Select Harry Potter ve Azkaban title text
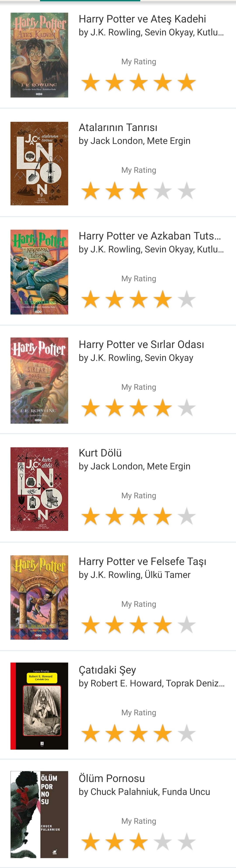 point(149,236)
